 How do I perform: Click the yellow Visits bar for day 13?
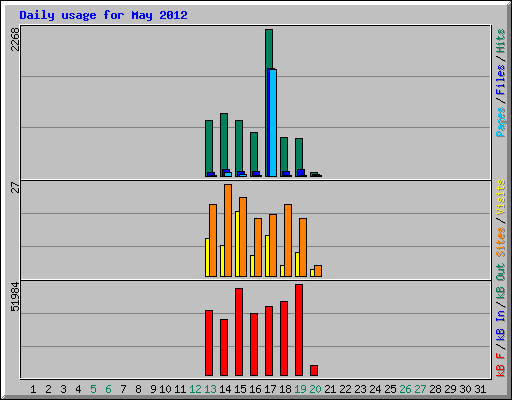point(207,257)
